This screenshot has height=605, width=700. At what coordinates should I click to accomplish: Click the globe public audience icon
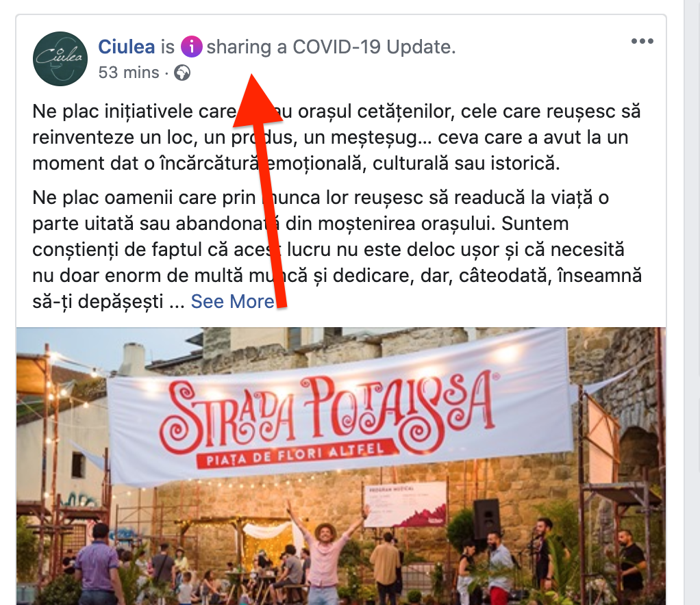point(182,73)
